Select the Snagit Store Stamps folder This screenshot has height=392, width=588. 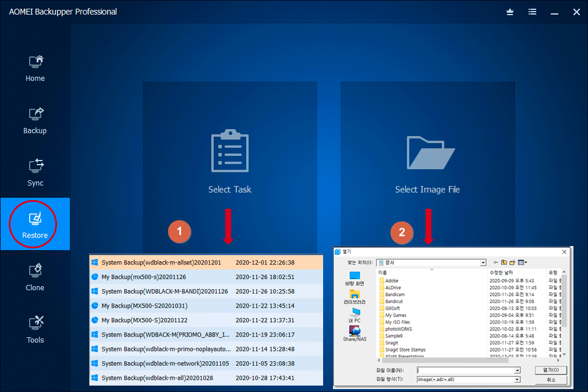click(402, 350)
